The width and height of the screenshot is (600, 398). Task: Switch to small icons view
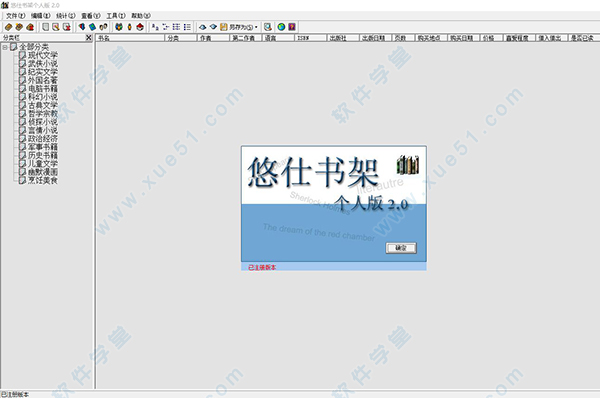click(x=166, y=27)
